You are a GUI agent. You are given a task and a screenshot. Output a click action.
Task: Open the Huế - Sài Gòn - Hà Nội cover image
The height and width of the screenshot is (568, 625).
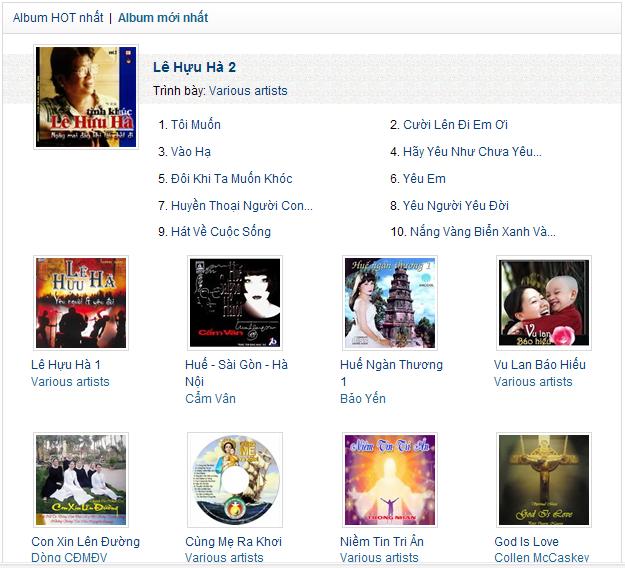click(235, 303)
